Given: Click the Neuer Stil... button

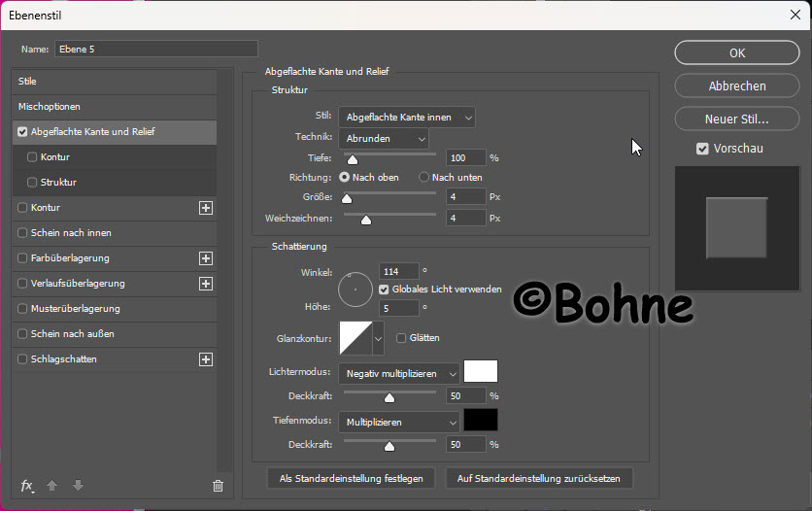Looking at the screenshot, I should 736,119.
